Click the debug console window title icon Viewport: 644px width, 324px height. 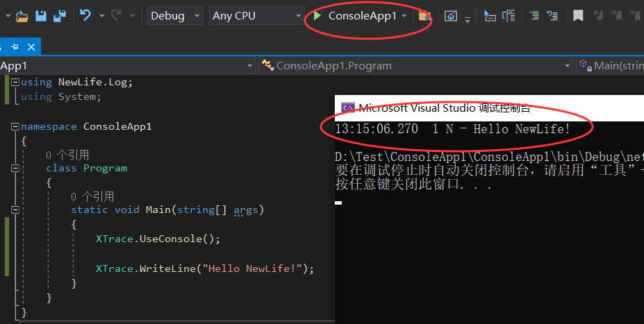click(347, 108)
